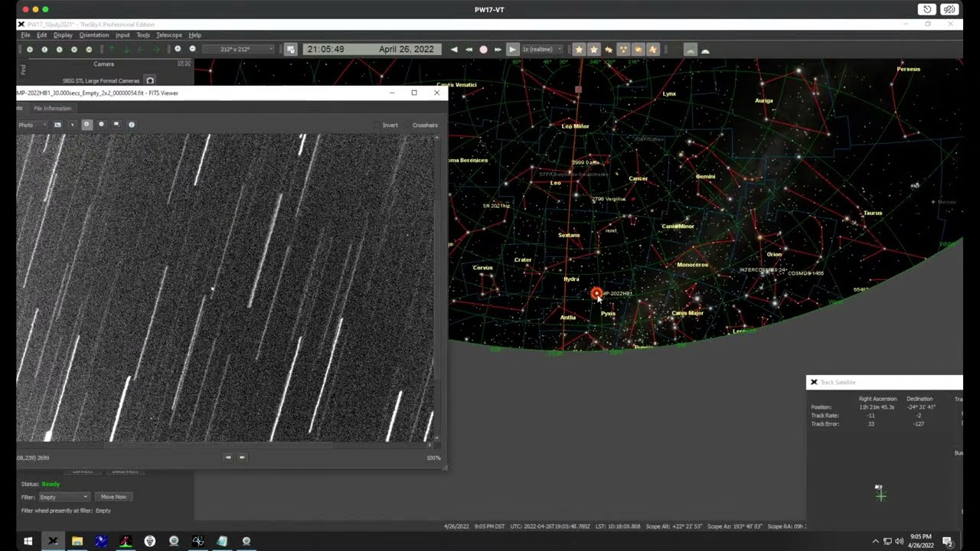Toggle the horizon display icon

tap(691, 49)
